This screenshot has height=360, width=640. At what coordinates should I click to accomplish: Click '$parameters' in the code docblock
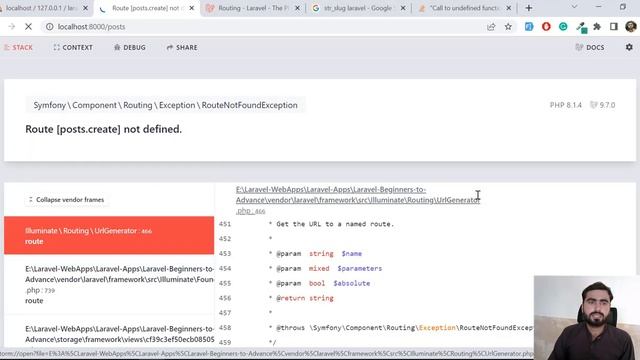click(360, 268)
